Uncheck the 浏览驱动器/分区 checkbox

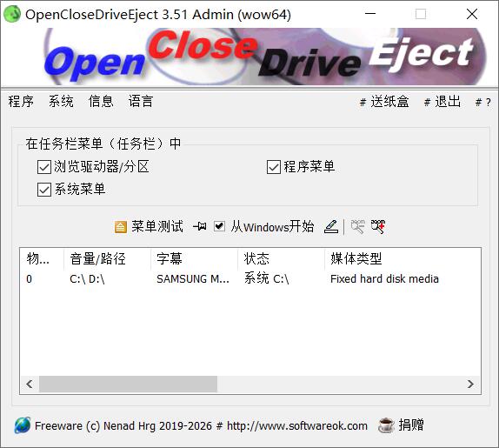(44, 167)
